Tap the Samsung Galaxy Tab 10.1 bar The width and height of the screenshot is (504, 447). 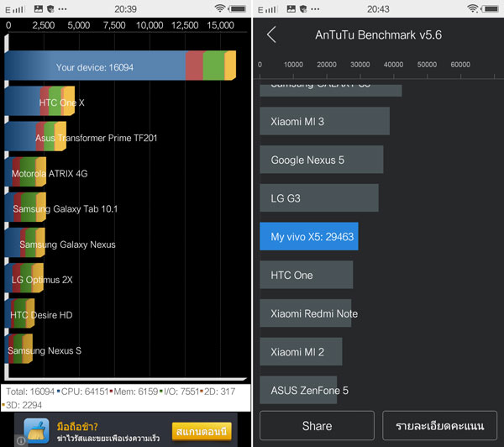pyautogui.click(x=25, y=207)
